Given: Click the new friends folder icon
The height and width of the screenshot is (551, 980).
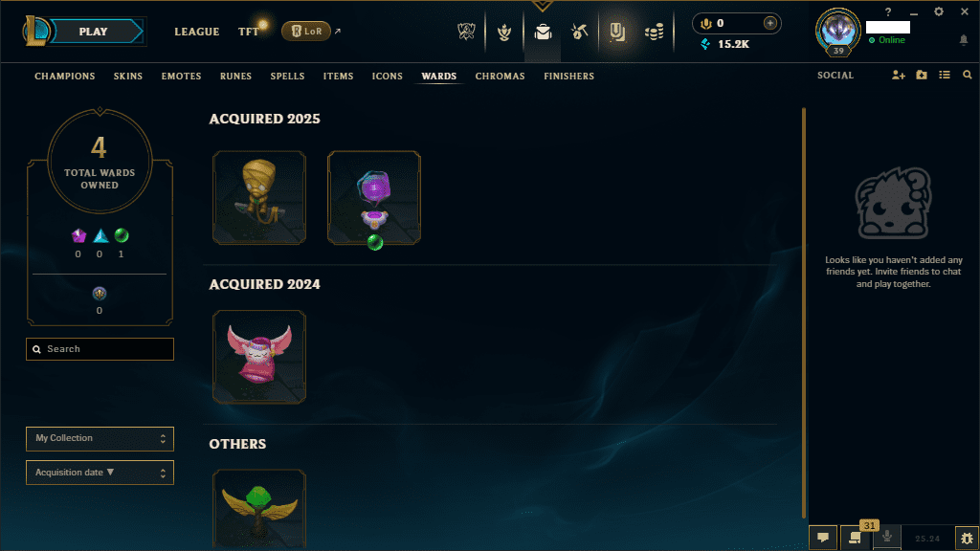Looking at the screenshot, I should (x=922, y=75).
